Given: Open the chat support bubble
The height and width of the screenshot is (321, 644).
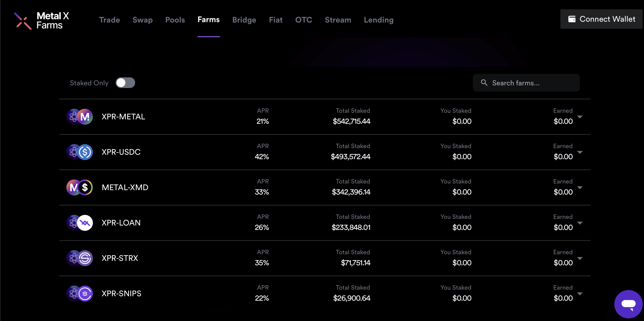Looking at the screenshot, I should point(628,304).
